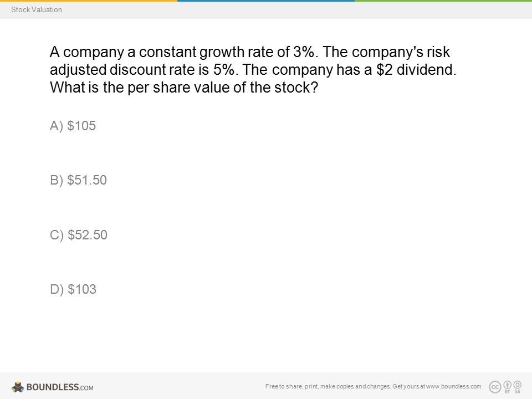This screenshot has height=399, width=532.
Task: Click the Share-Alike circular arrow icon
Action: coord(518,385)
